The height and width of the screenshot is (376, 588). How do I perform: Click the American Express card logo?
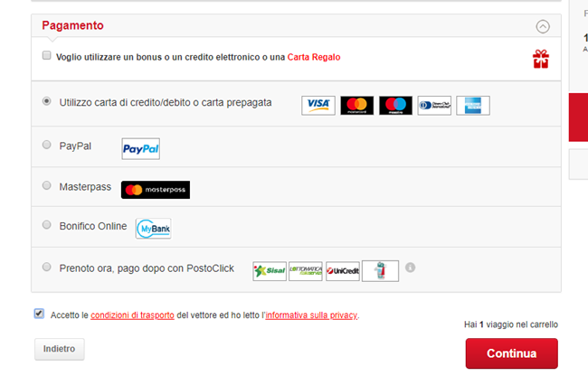473,105
